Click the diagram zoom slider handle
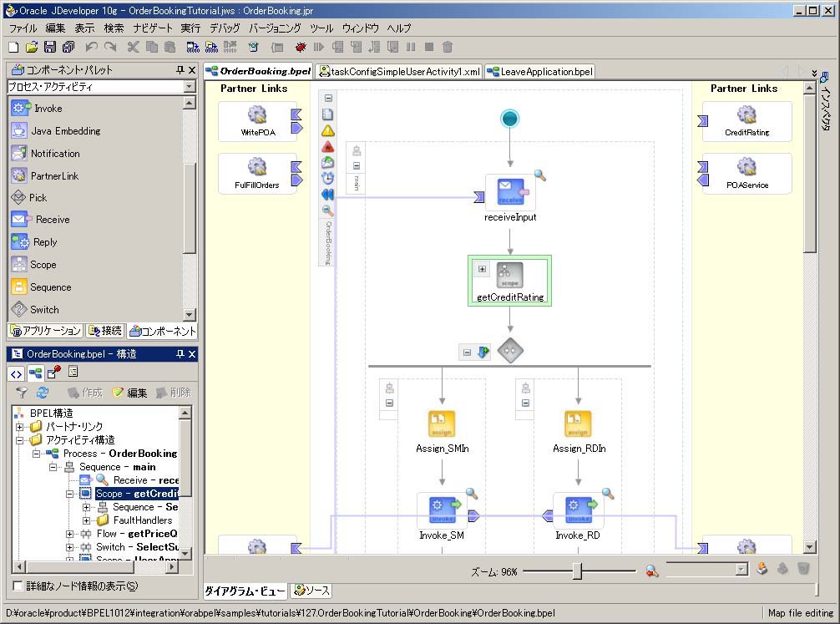 pyautogui.click(x=577, y=571)
